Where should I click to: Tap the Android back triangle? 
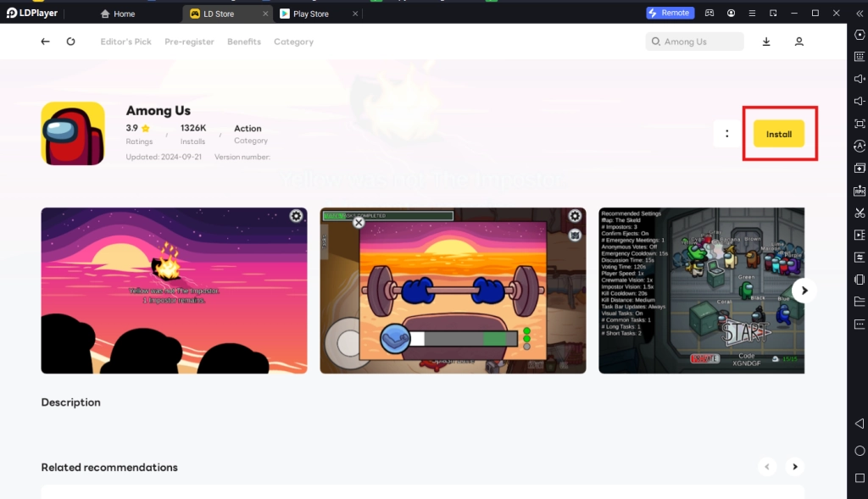(x=860, y=424)
